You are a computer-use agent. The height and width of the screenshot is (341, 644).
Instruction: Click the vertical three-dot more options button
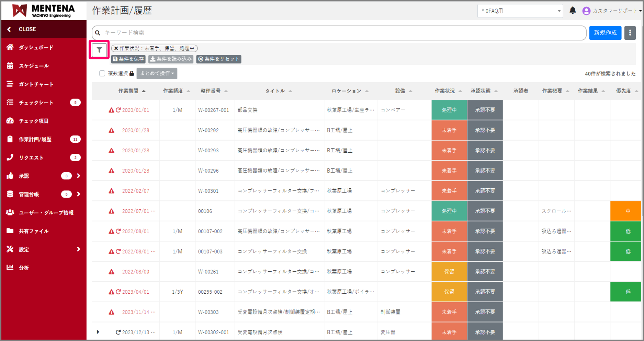click(x=630, y=33)
